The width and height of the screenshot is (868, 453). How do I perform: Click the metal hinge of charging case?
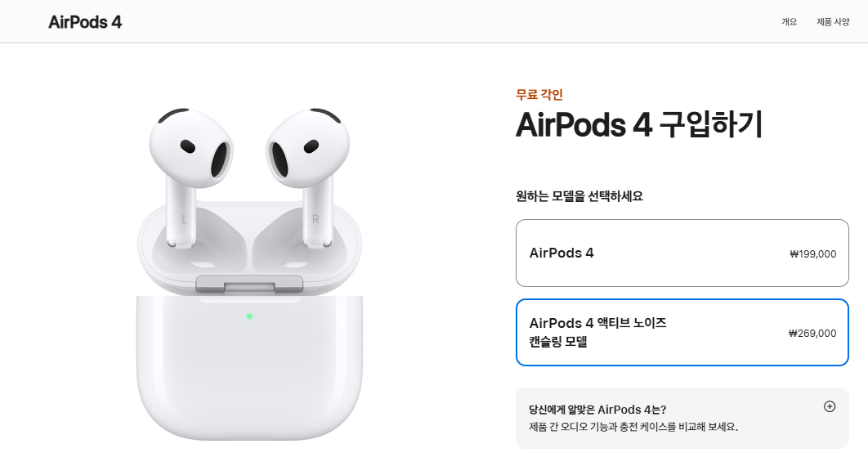coord(249,284)
